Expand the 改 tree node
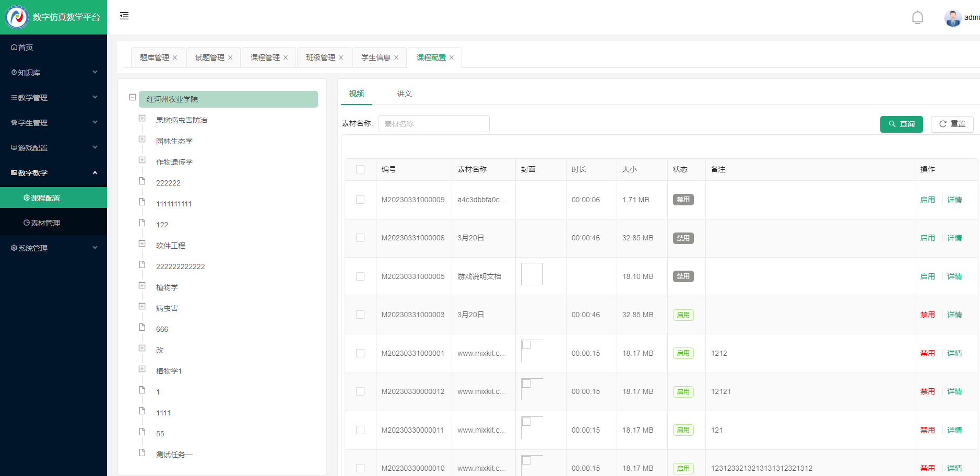This screenshot has height=476, width=980. (142, 348)
